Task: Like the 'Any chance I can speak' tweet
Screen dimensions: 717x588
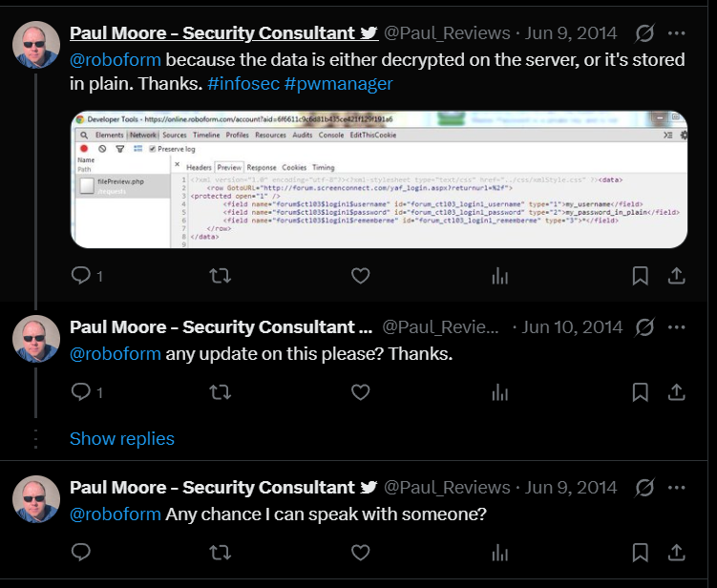Action: (360, 552)
